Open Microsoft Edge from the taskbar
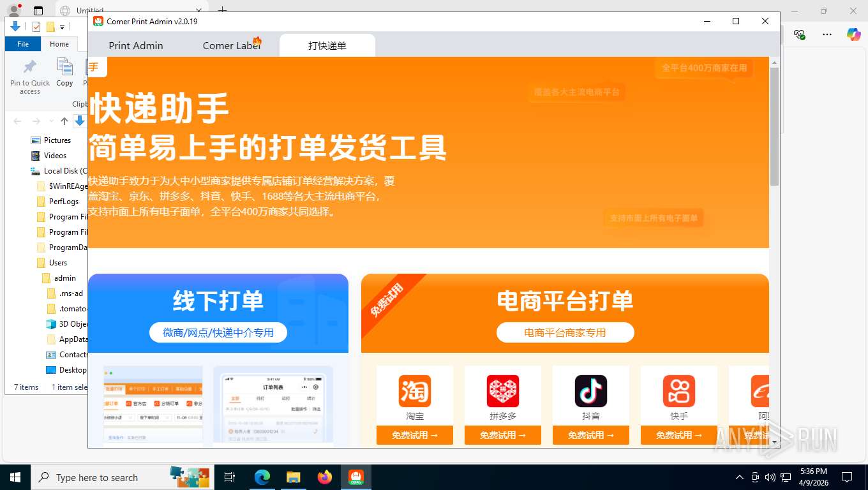This screenshot has width=868, height=490. pyautogui.click(x=262, y=477)
